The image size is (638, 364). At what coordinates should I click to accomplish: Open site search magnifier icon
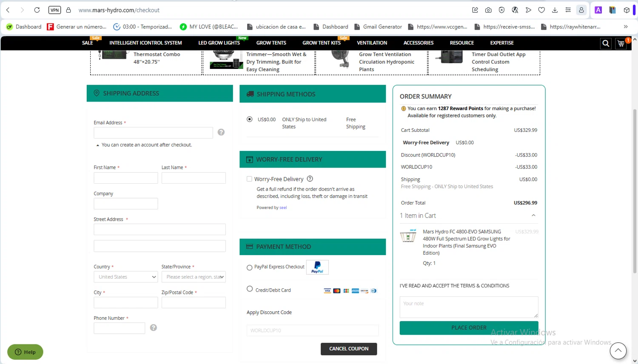pos(606,43)
